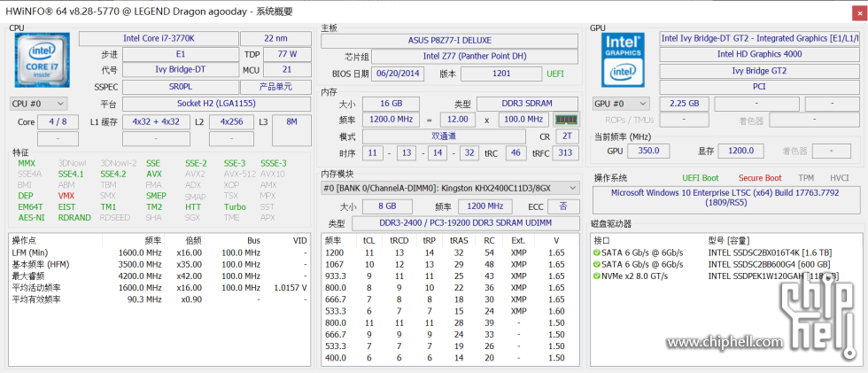Click the green status icon for INTEL SSDSC2BB600G4
This screenshot has height=373, width=868.
(596, 264)
